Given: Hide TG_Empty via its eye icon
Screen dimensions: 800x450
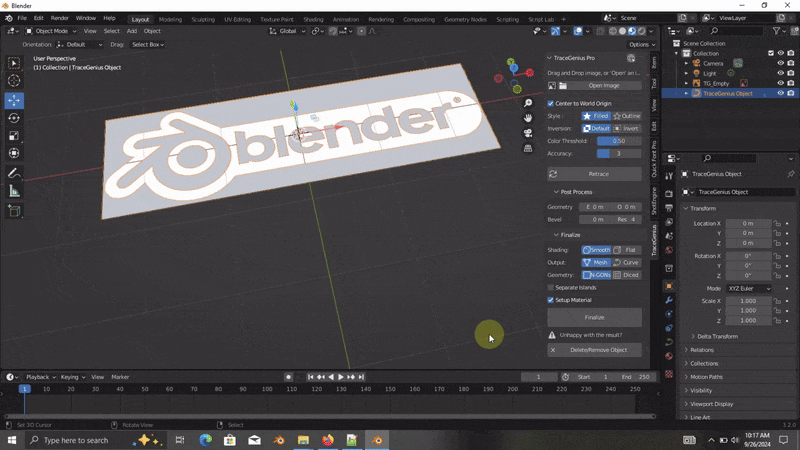Looking at the screenshot, I should (780, 83).
